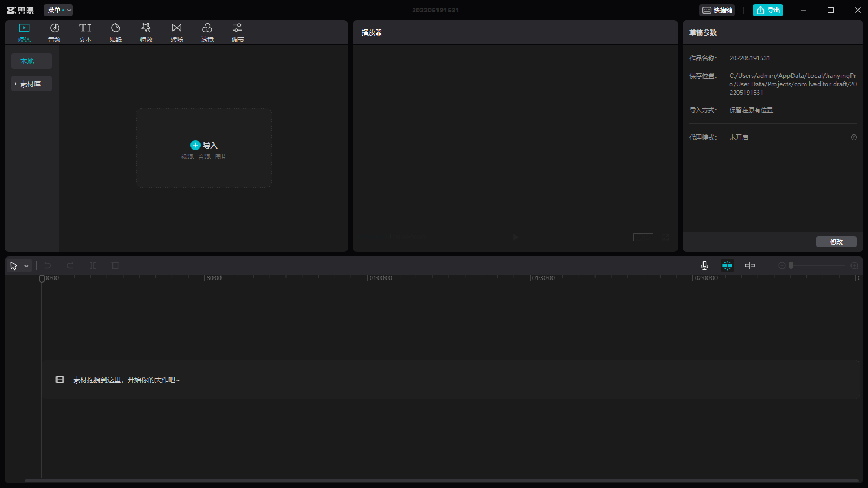The width and height of the screenshot is (868, 488).
Task: Click the 修改 button in draft parameters
Action: (836, 242)
